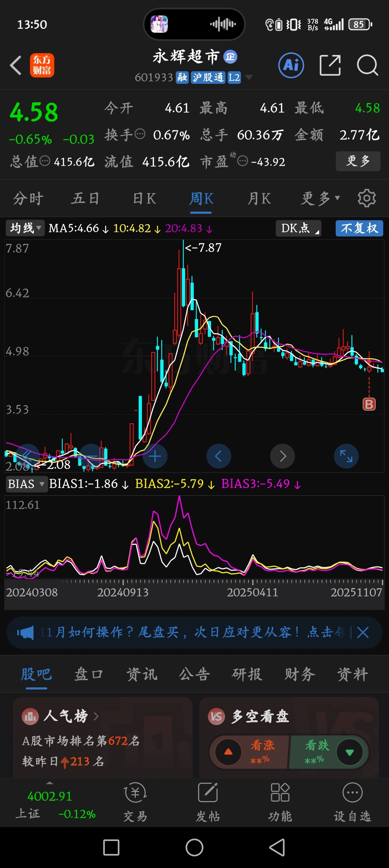Open 多空看盘 card
389x868 pixels.
(x=289, y=737)
